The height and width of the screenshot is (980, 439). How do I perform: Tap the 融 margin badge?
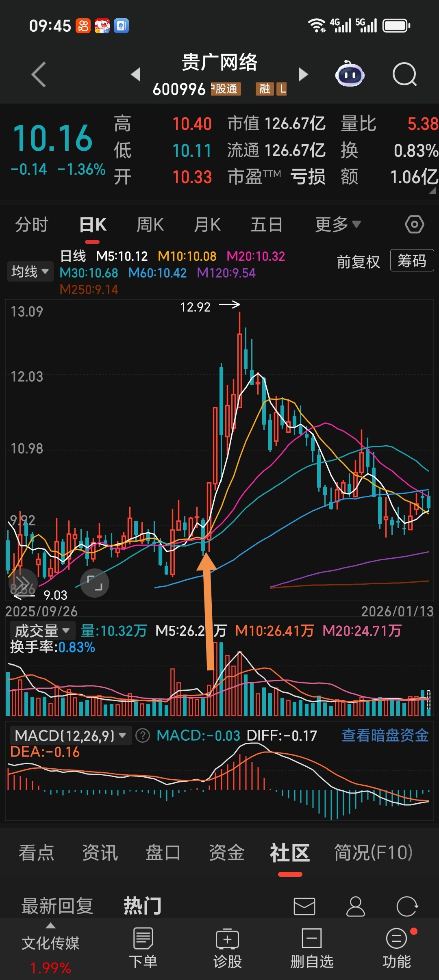[265, 89]
